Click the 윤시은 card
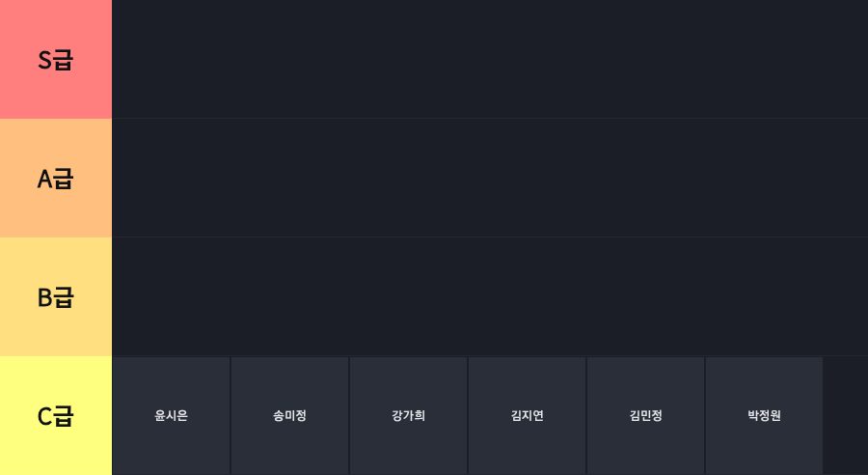 click(171, 416)
